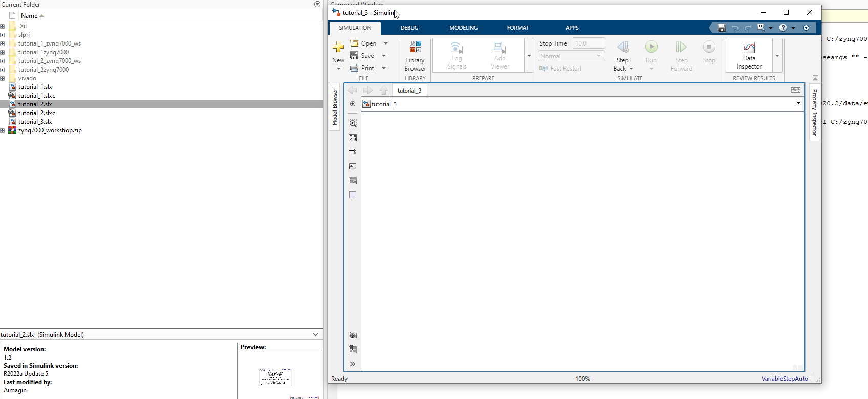Click the Save disk icon in FILE group
868x399 pixels.
pos(354,56)
